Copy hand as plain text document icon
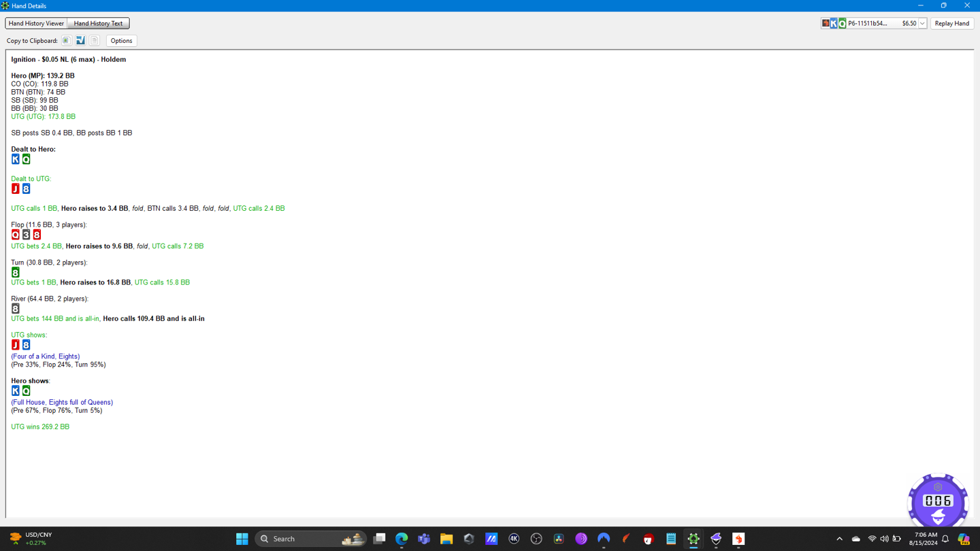 click(x=95, y=41)
